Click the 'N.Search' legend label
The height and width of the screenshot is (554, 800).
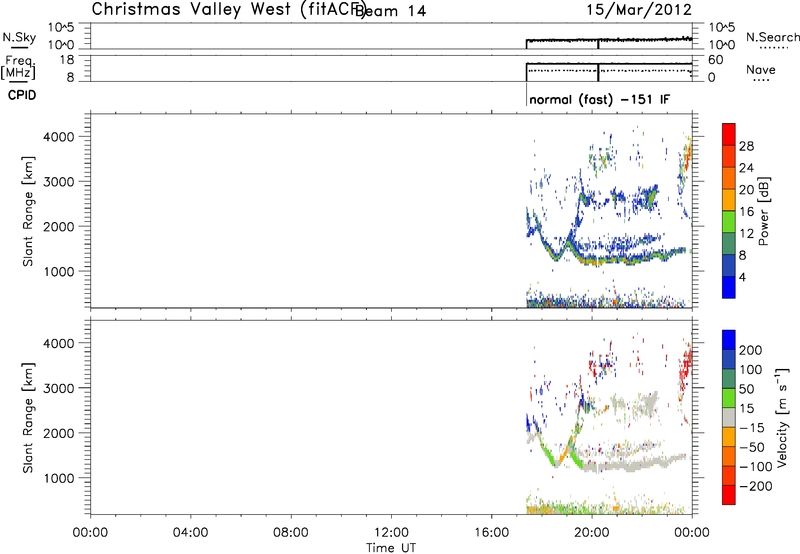click(772, 37)
